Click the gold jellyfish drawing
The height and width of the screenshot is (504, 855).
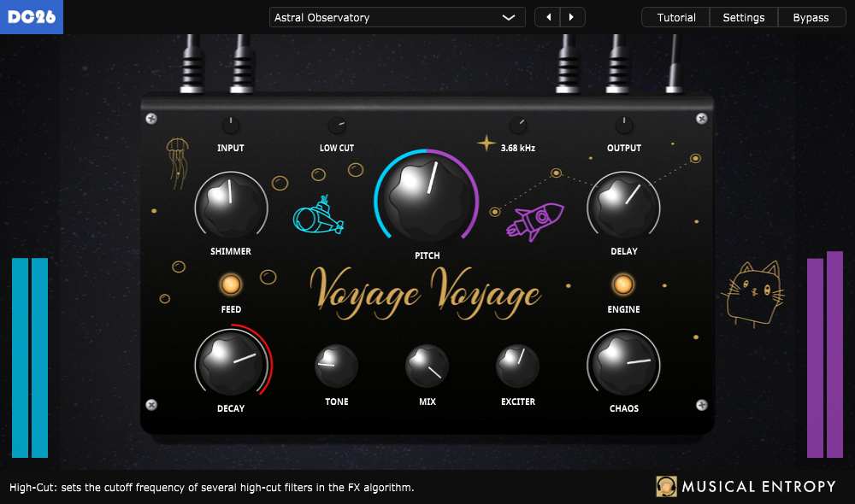tap(177, 163)
